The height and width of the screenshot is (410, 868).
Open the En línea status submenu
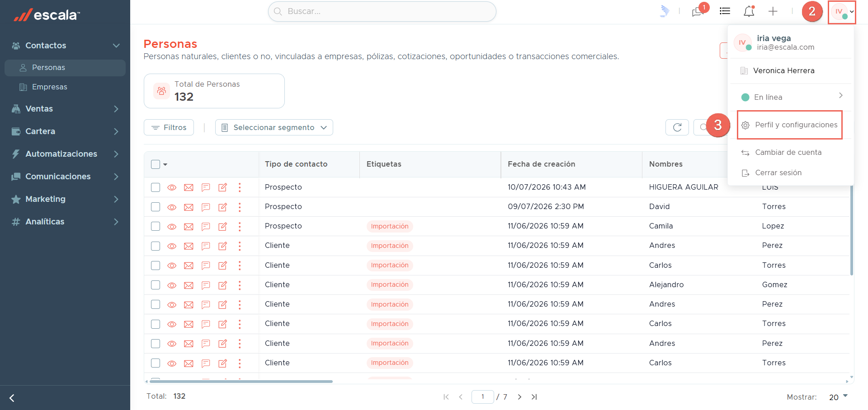click(791, 97)
